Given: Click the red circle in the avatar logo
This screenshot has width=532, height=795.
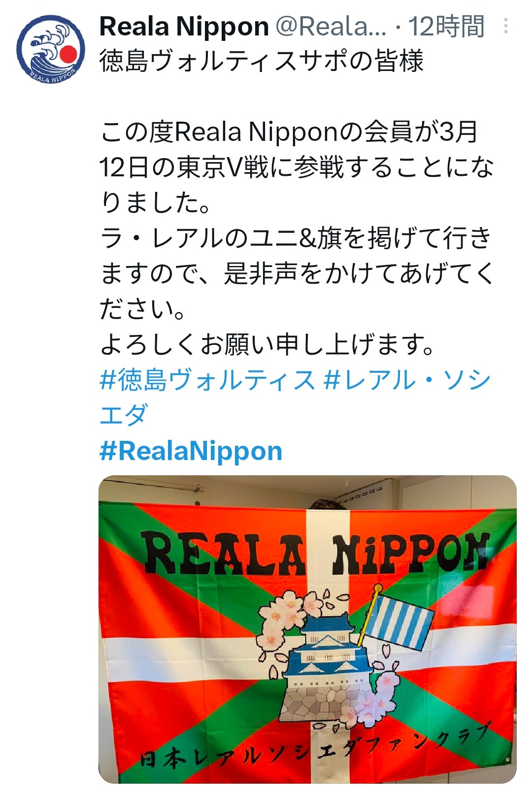Looking at the screenshot, I should click(68, 53).
